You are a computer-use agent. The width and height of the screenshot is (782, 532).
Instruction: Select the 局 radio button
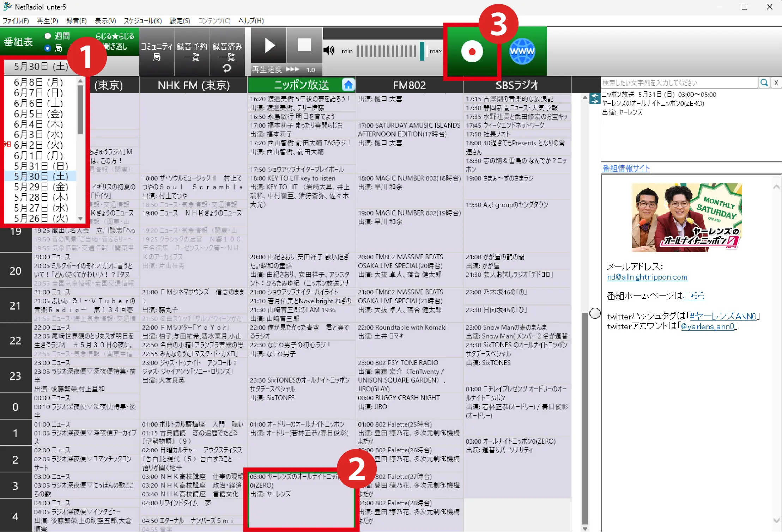tap(48, 48)
